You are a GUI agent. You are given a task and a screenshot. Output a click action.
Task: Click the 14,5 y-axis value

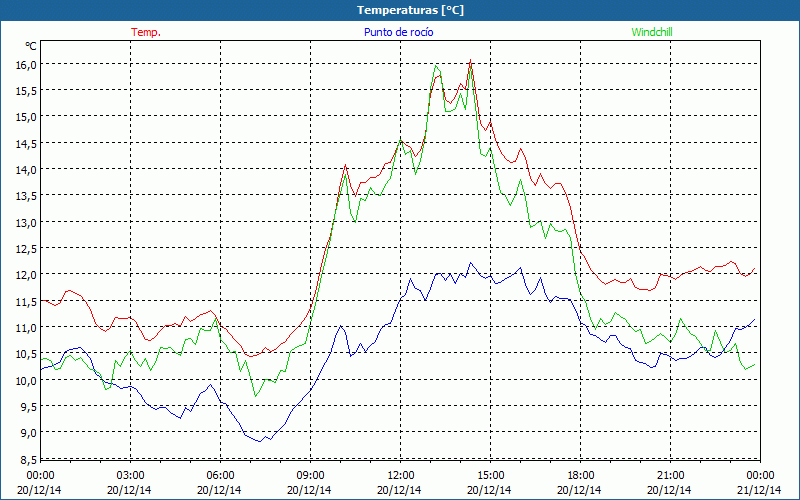point(26,143)
